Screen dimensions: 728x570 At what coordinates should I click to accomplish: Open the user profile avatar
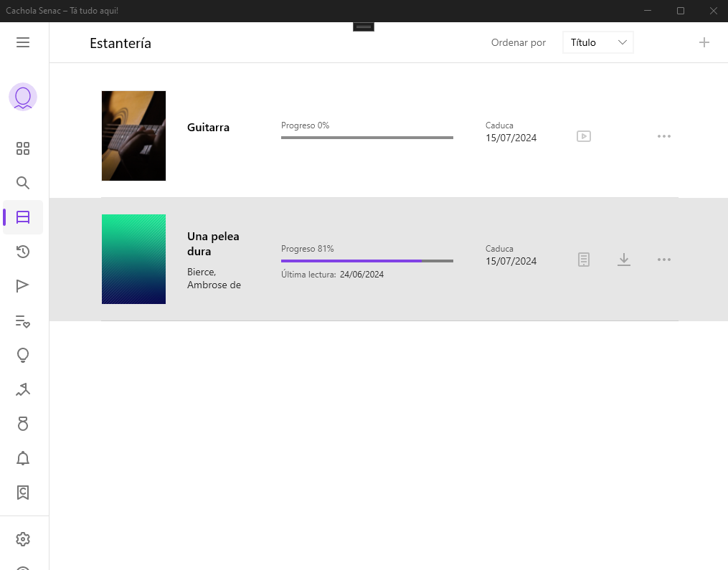coord(23,97)
